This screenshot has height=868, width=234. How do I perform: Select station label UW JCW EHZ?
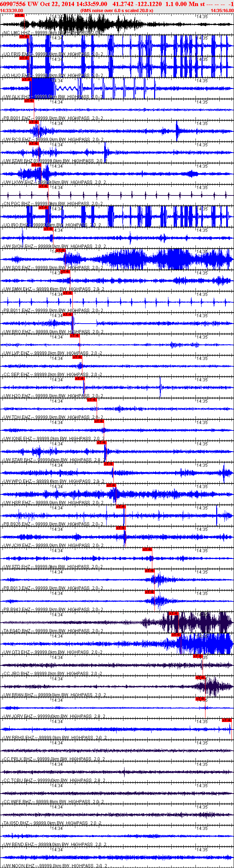[17, 545]
